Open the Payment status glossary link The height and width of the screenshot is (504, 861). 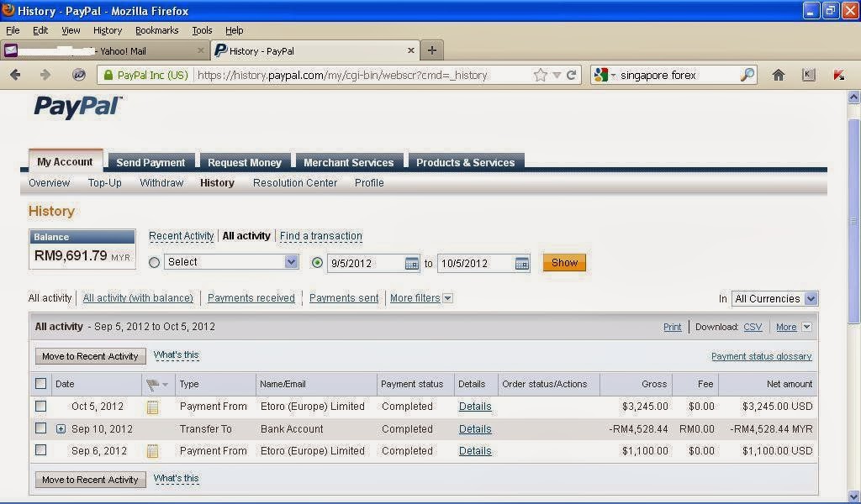coord(761,356)
